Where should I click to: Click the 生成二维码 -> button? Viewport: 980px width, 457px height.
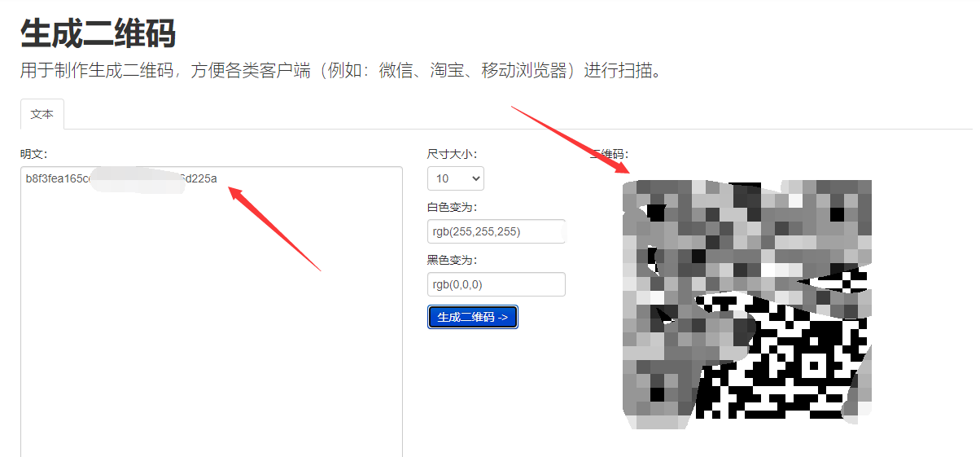473,317
